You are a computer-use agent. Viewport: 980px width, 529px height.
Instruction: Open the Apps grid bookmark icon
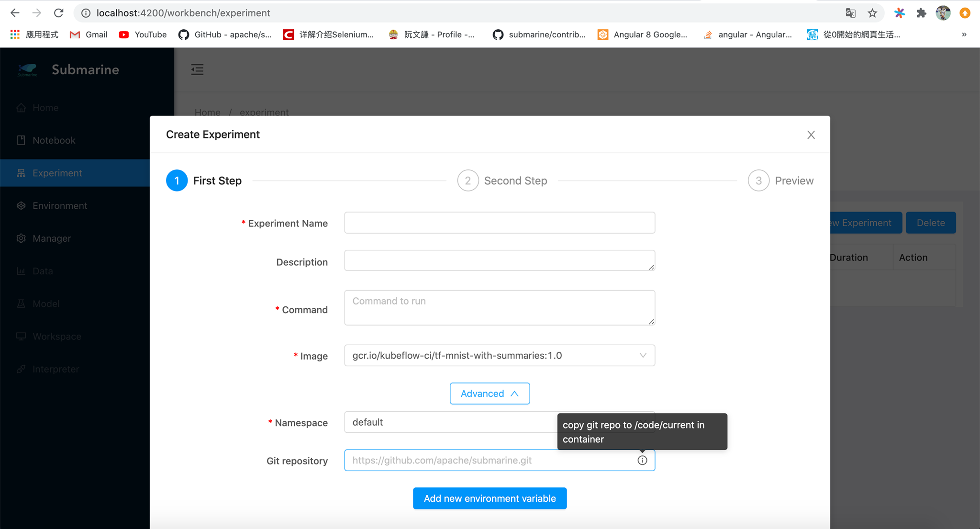click(15, 34)
